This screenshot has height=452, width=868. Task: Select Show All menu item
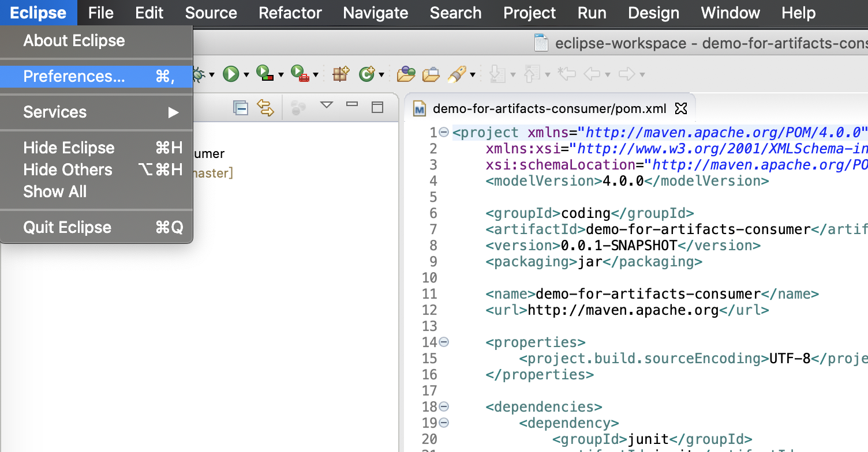click(x=96, y=192)
